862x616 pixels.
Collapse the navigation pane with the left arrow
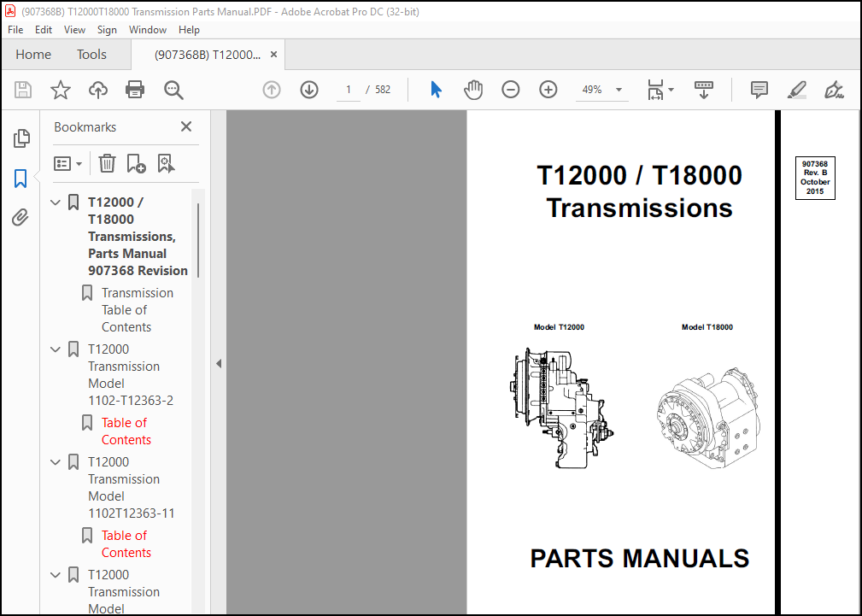(218, 363)
